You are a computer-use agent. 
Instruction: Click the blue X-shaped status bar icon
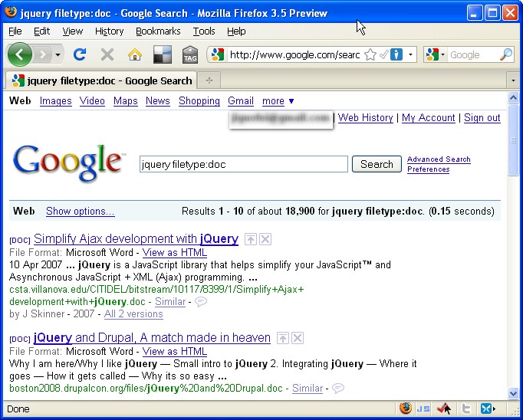tap(486, 409)
